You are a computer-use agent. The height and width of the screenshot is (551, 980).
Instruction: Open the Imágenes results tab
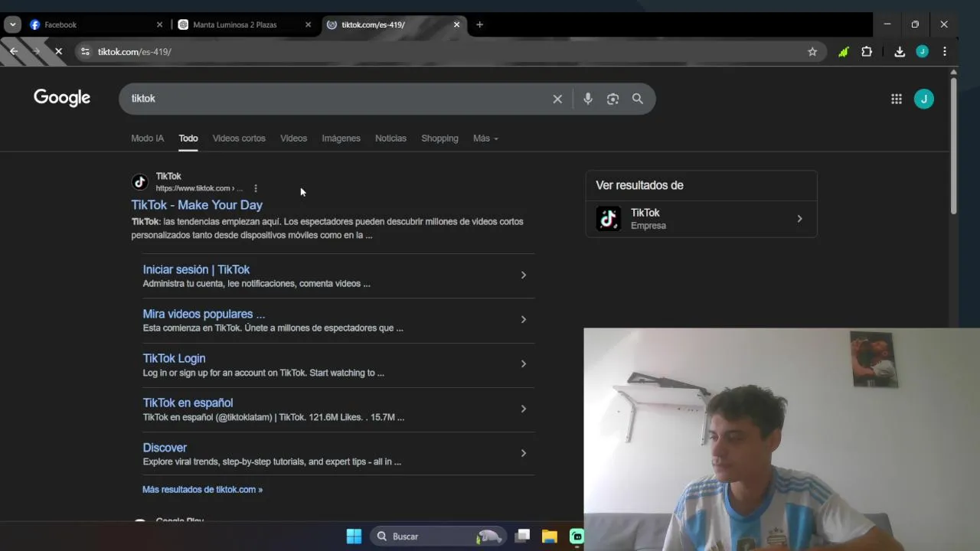click(x=341, y=139)
